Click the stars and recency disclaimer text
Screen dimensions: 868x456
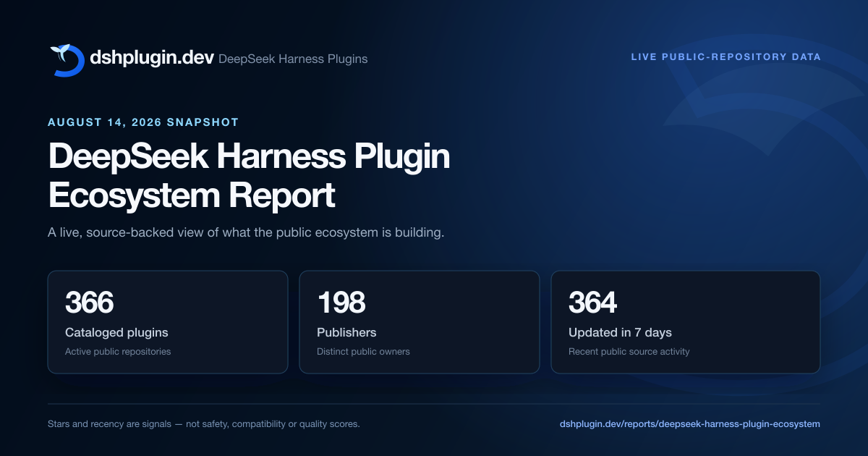203,424
